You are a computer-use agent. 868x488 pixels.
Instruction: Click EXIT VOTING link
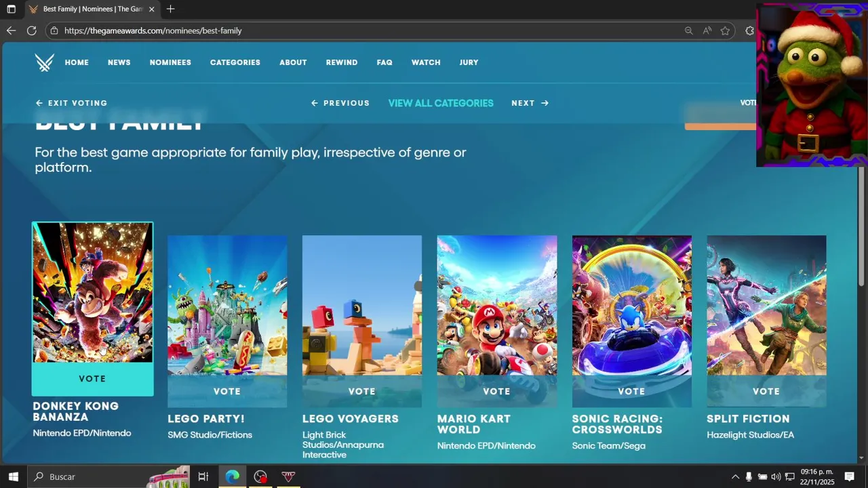[71, 103]
